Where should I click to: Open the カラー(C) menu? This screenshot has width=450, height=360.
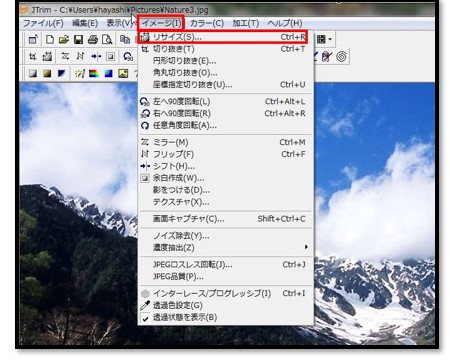[207, 23]
